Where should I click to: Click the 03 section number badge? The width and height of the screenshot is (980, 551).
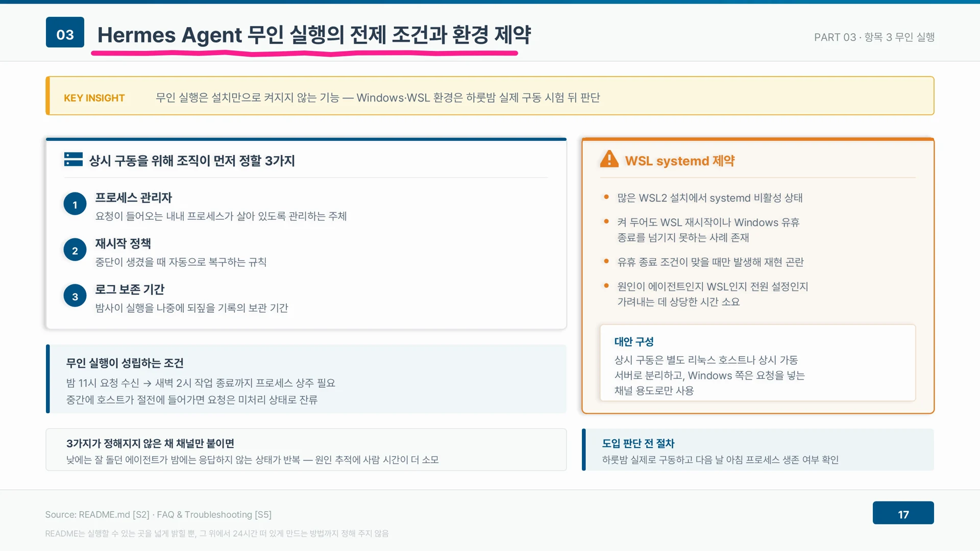click(x=65, y=33)
